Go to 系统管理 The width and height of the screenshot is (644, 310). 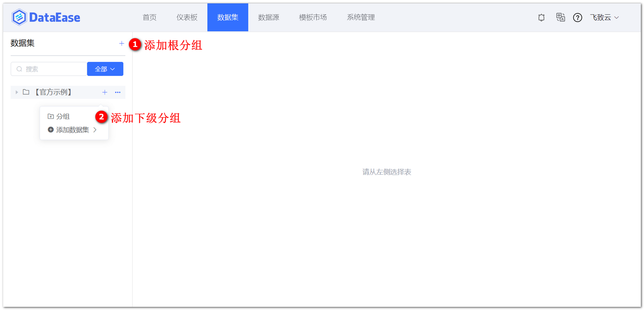(x=361, y=17)
